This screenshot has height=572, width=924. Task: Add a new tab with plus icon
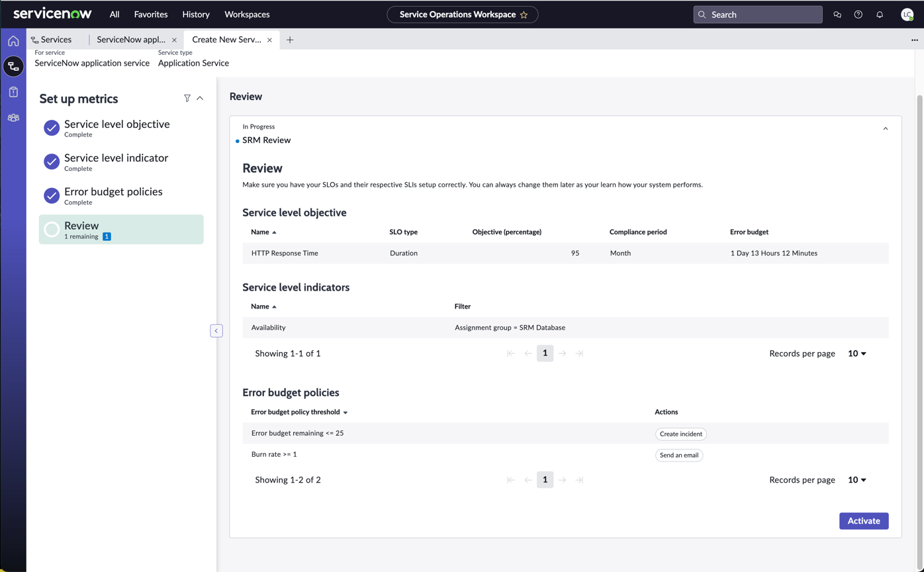pos(290,40)
